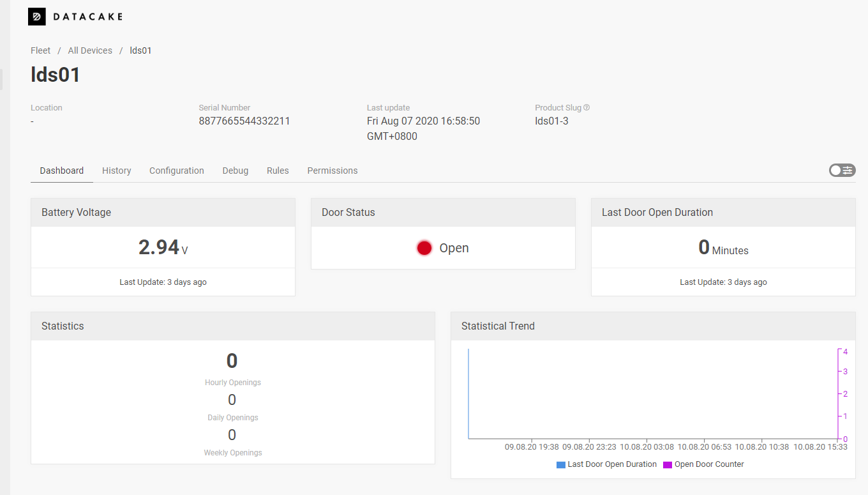This screenshot has width=868, height=495.
Task: Open the Permissions tab
Action: [x=333, y=171]
